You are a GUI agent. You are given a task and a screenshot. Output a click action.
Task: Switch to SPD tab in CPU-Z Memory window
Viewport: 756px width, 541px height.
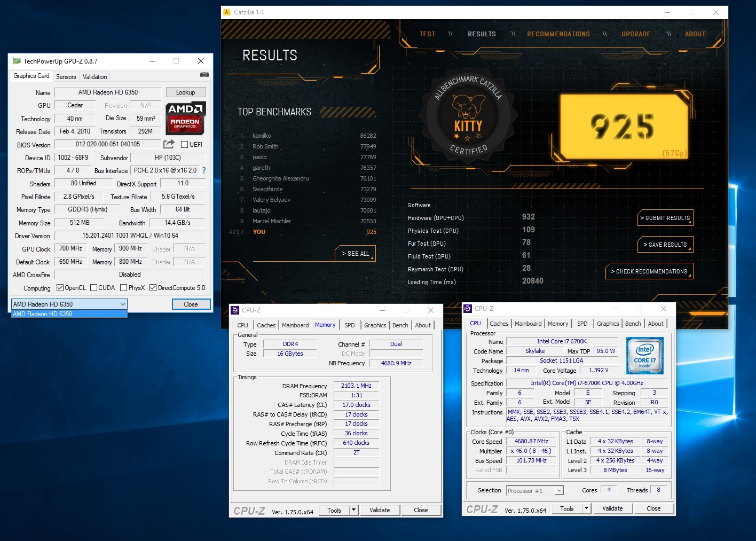pyautogui.click(x=350, y=325)
